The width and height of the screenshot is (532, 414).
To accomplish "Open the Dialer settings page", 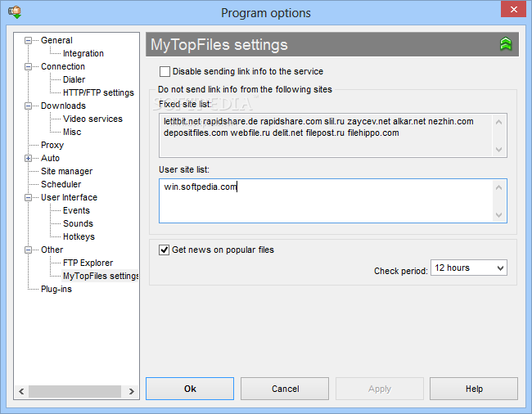I will [x=74, y=79].
